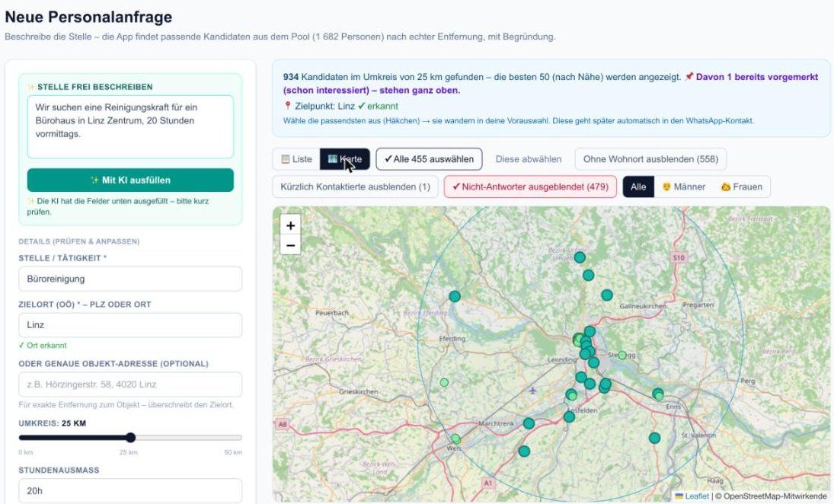
Task: Click the pale green marker beside Steyregg
Action: [x=622, y=355]
